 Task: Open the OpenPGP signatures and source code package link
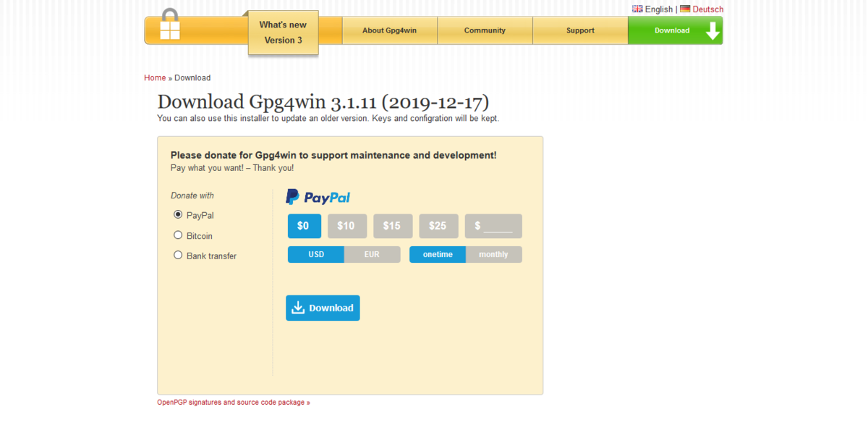[233, 402]
